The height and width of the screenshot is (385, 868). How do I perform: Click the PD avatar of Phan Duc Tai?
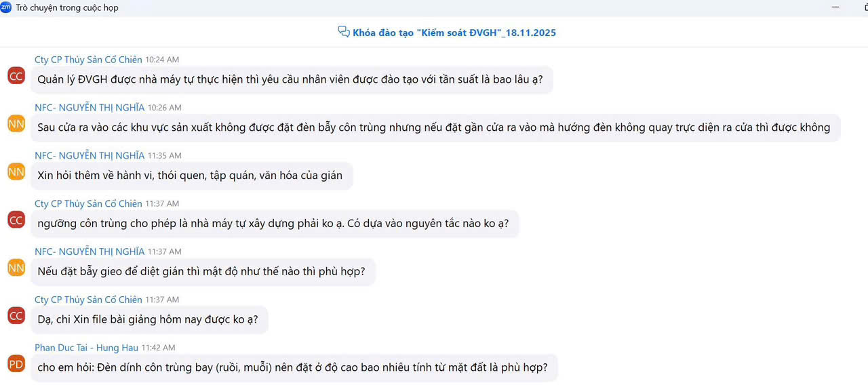pyautogui.click(x=16, y=364)
